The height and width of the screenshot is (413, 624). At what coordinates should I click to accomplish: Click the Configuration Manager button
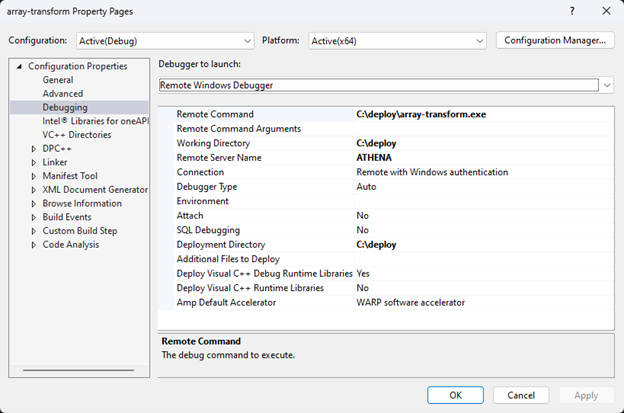click(555, 41)
